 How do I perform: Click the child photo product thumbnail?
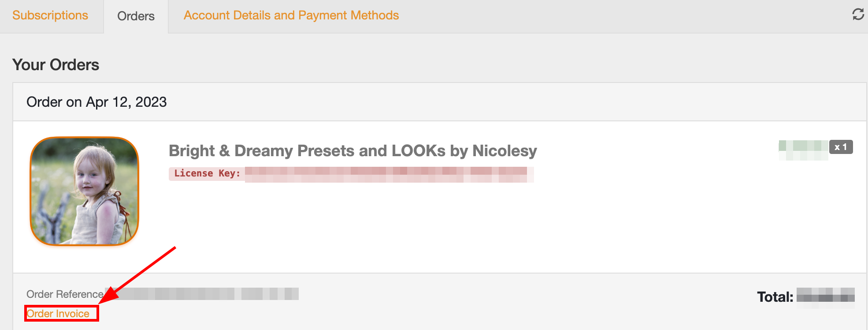(84, 191)
